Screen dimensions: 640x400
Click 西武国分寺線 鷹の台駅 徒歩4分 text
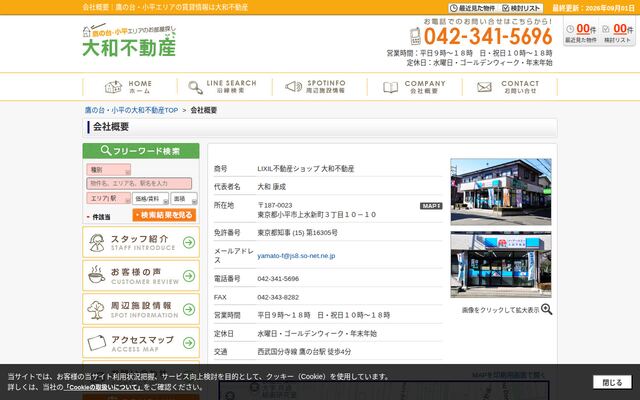[x=304, y=351]
